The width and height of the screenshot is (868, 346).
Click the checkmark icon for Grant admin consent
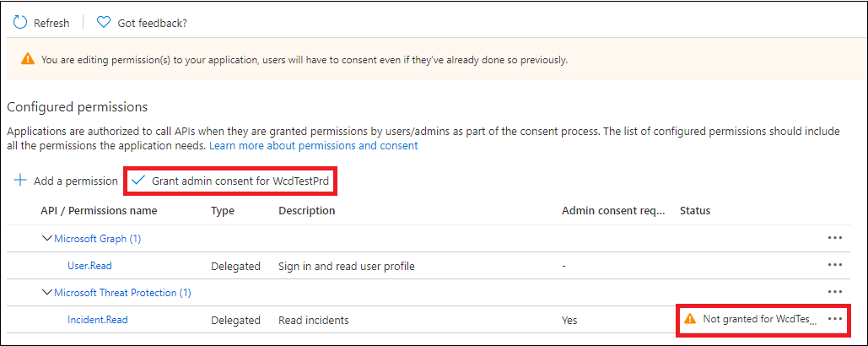click(x=137, y=181)
